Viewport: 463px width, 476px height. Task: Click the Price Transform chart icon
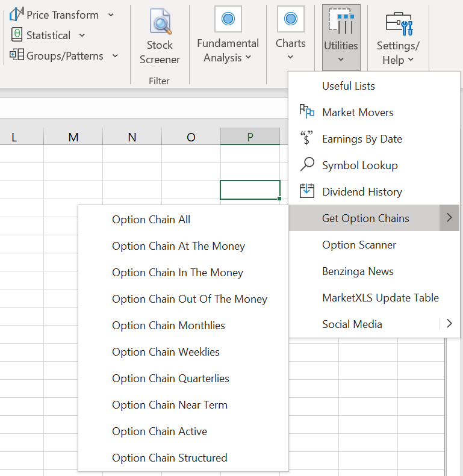coord(16,14)
